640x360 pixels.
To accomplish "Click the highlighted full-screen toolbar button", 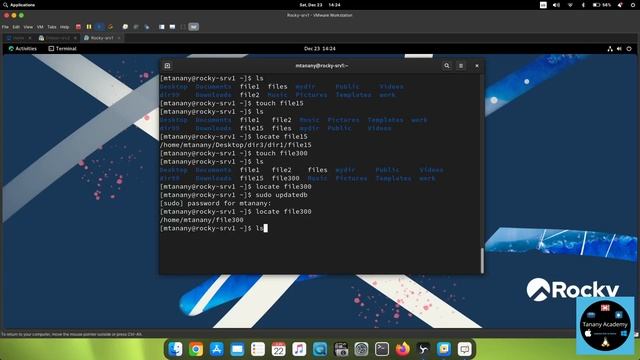I will click(193, 27).
